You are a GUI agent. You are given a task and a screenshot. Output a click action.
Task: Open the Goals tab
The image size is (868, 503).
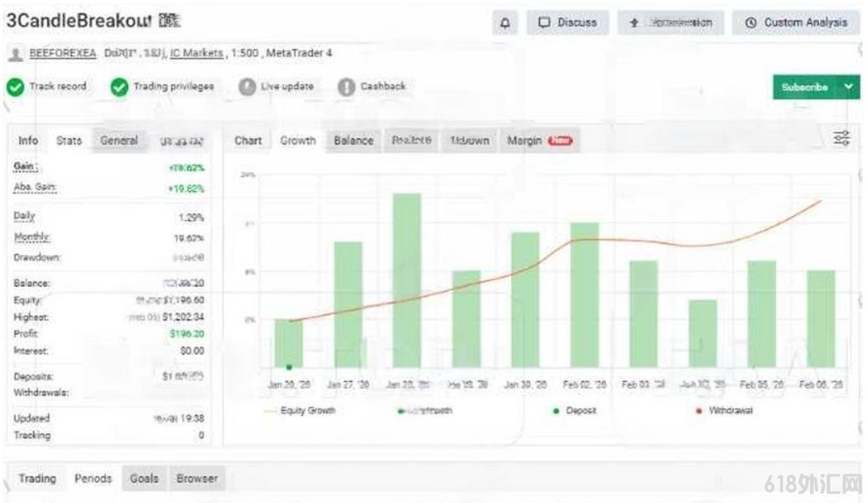pos(144,479)
